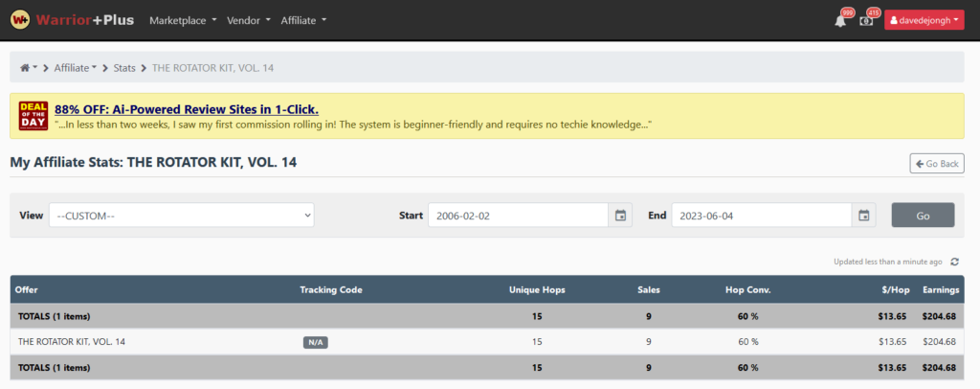Click the deal testimonial quote text
980x389 pixels.
(x=354, y=126)
